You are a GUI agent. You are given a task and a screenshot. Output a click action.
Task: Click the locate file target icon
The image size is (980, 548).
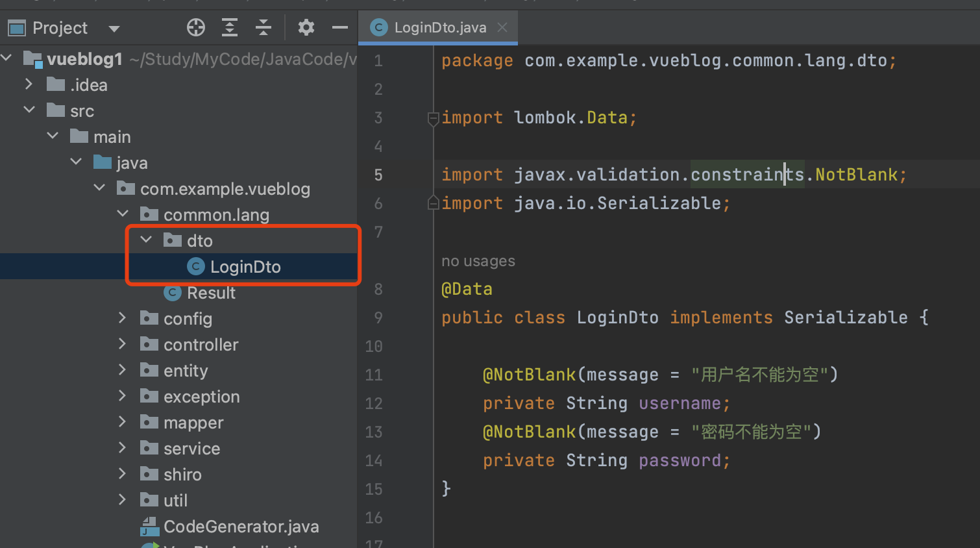pyautogui.click(x=195, y=27)
